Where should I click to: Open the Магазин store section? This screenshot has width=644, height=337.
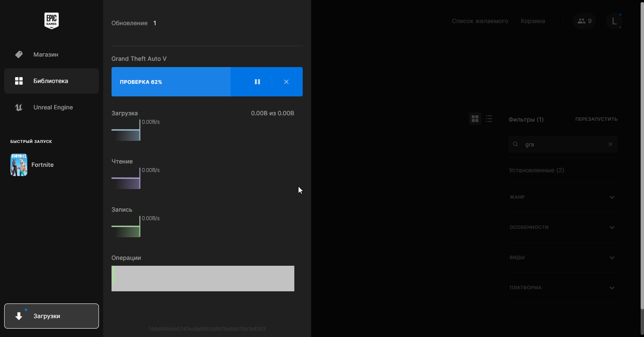pyautogui.click(x=52, y=54)
